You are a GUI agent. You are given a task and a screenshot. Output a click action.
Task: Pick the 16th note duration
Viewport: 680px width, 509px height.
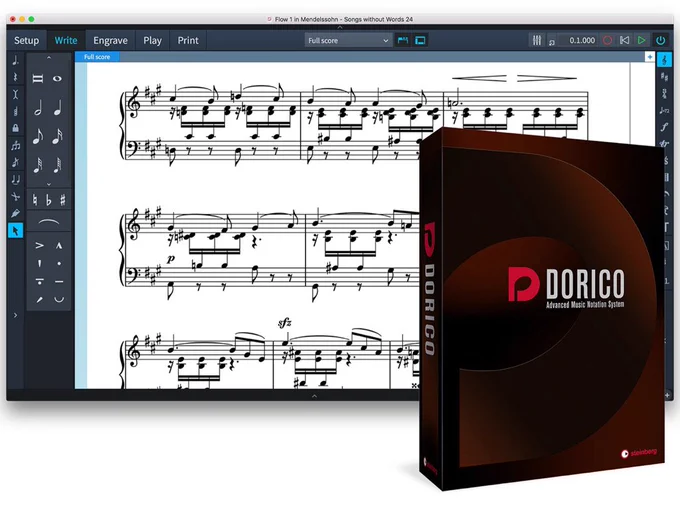point(58,137)
